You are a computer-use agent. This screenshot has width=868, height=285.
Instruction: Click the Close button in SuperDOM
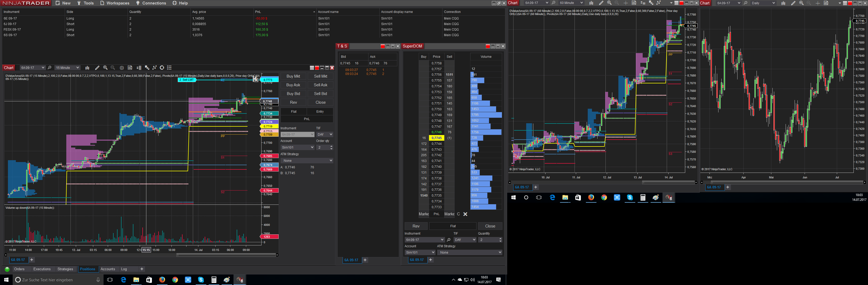tap(490, 226)
